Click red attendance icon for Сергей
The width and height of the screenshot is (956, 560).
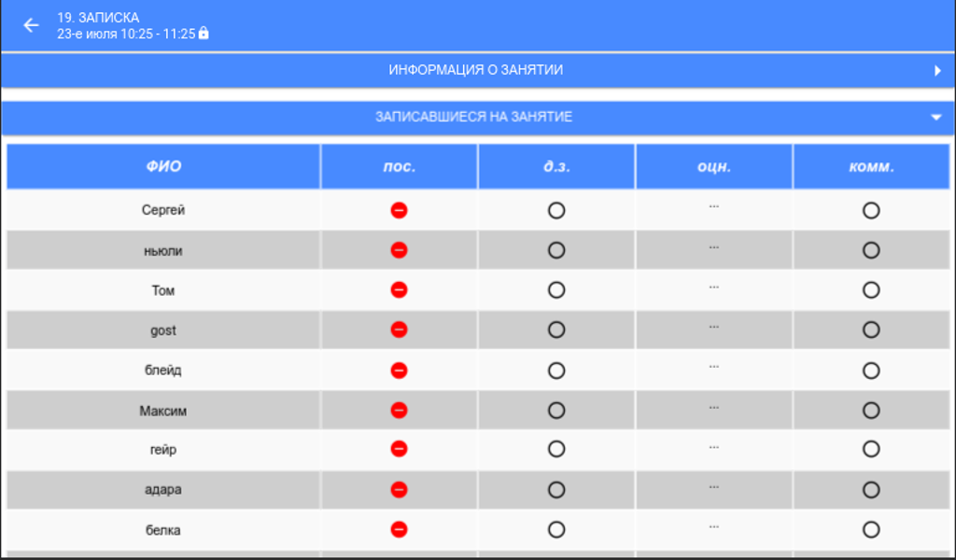(x=399, y=210)
